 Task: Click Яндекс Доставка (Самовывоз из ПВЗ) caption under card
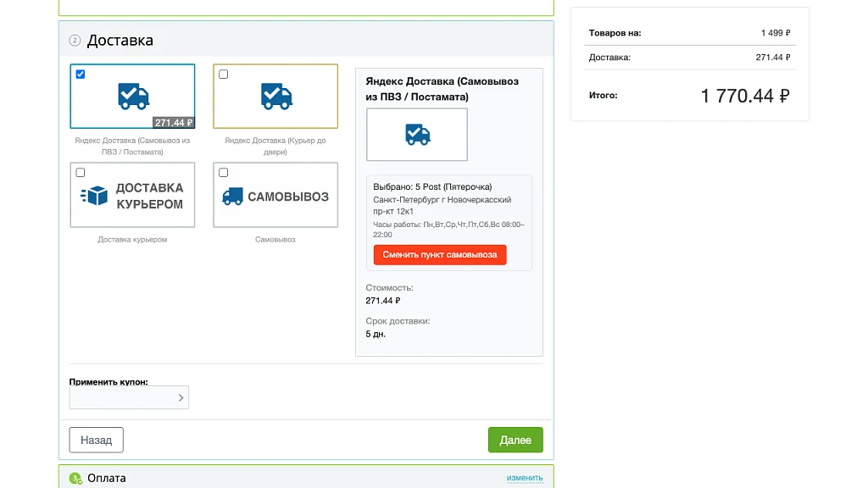tap(132, 146)
